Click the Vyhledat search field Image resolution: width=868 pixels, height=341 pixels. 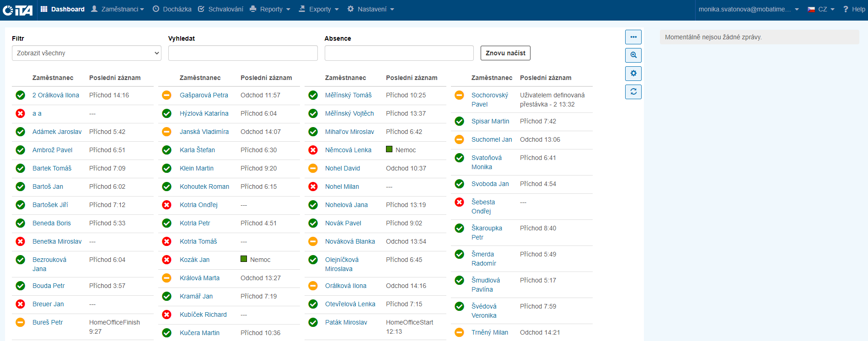[x=243, y=53]
